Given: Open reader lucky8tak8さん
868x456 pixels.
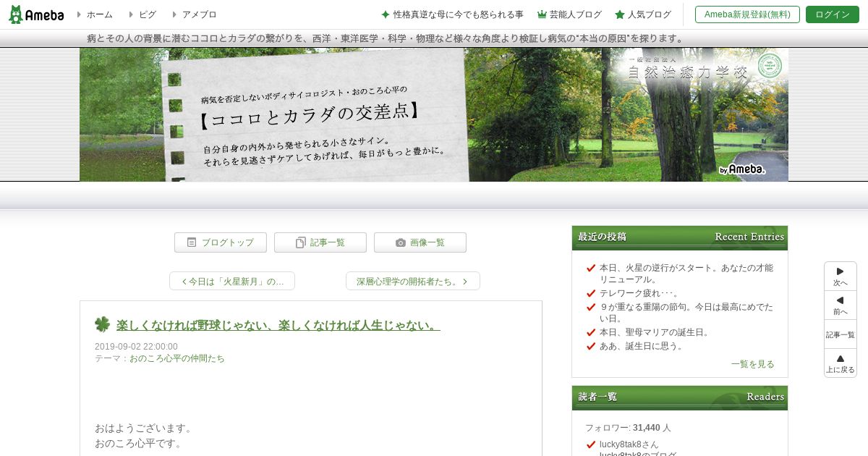Looking at the screenshot, I should pos(629,444).
